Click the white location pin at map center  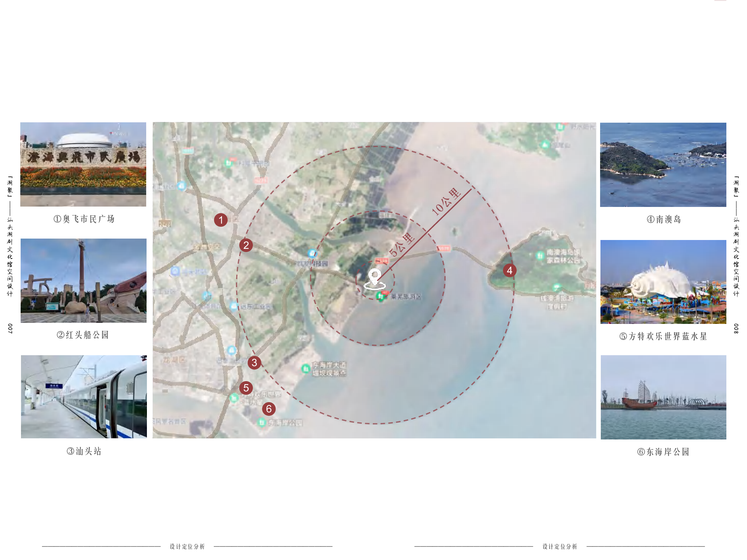(375, 277)
